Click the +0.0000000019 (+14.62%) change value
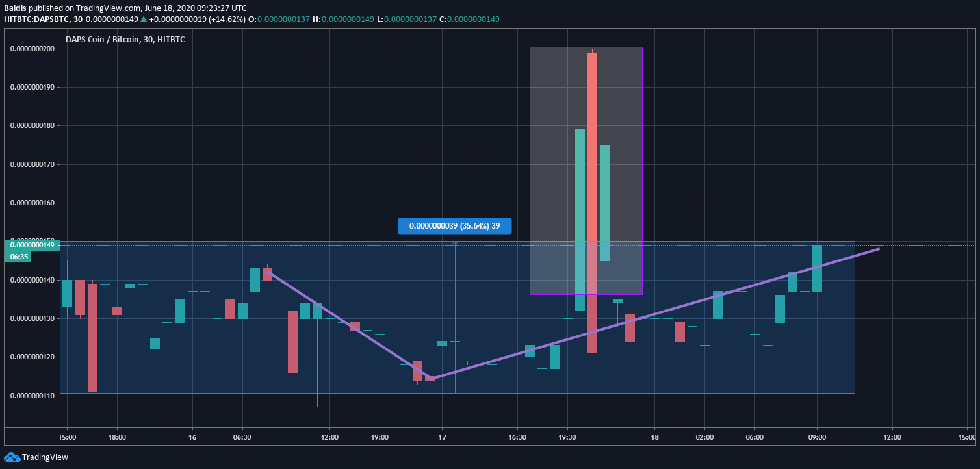Viewport: 980px width, 469px height. coord(198,19)
